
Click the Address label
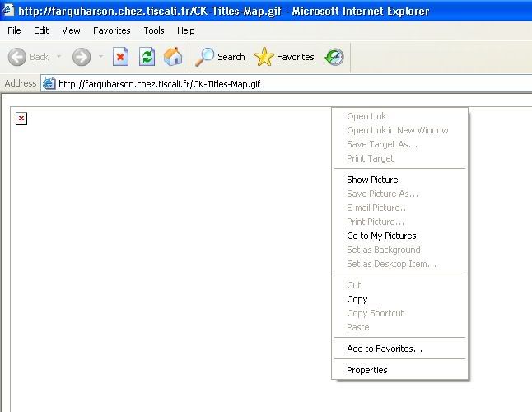[x=21, y=83]
